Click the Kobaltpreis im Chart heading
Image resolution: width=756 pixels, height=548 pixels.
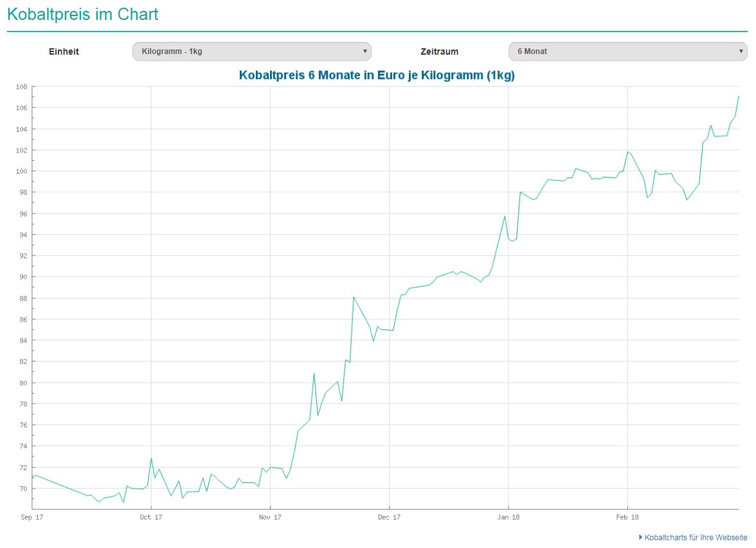click(82, 14)
